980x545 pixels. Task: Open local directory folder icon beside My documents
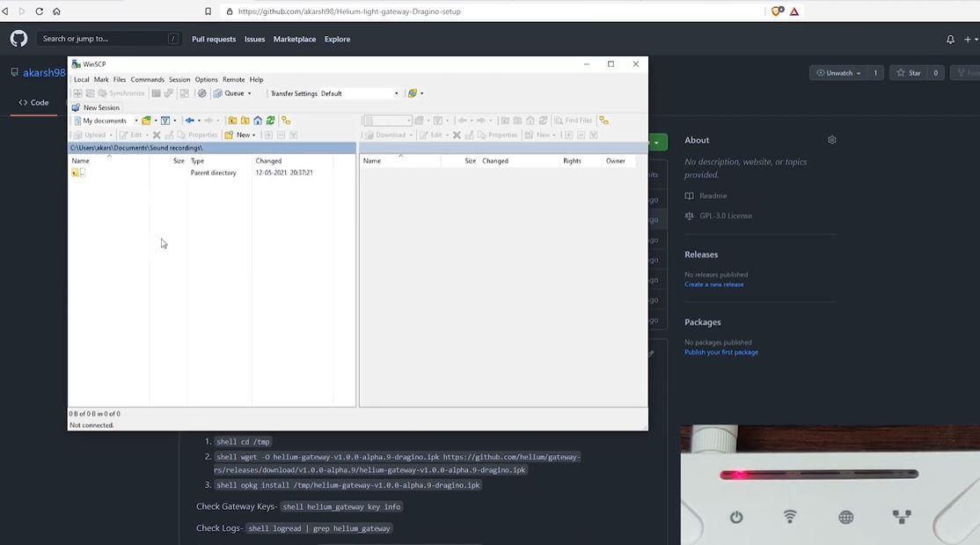coord(146,121)
